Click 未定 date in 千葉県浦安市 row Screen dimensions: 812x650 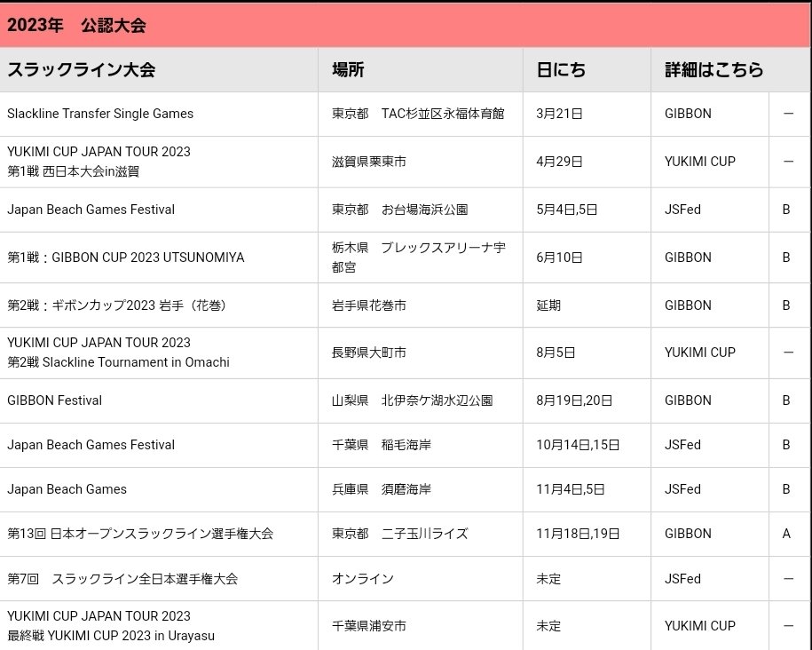(548, 626)
